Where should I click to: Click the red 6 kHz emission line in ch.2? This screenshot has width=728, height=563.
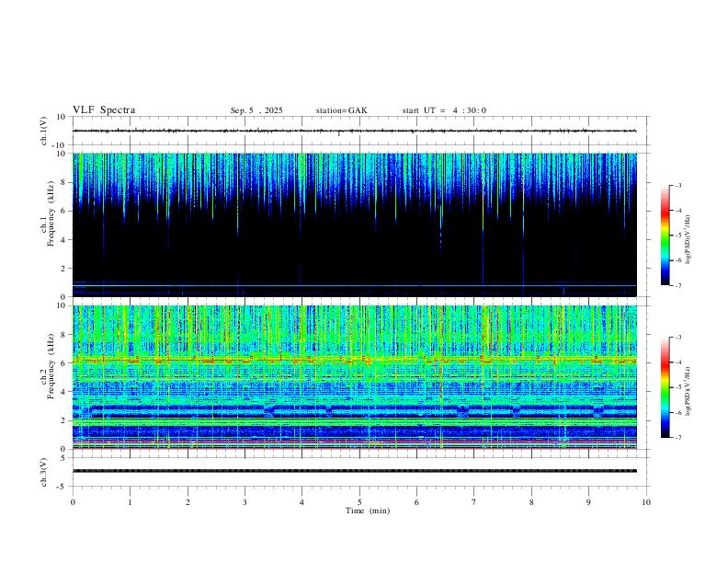pos(354,360)
